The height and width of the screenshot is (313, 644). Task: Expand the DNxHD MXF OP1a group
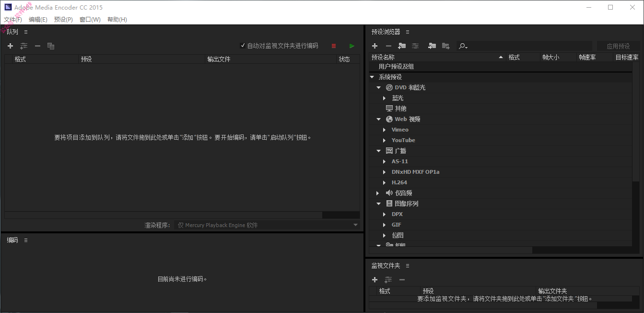385,172
